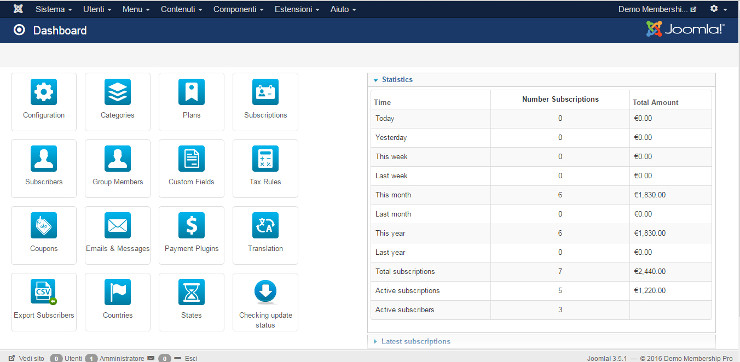Click the messages envelope icon in footer
This screenshot has width=740, height=362.
(x=151, y=358)
